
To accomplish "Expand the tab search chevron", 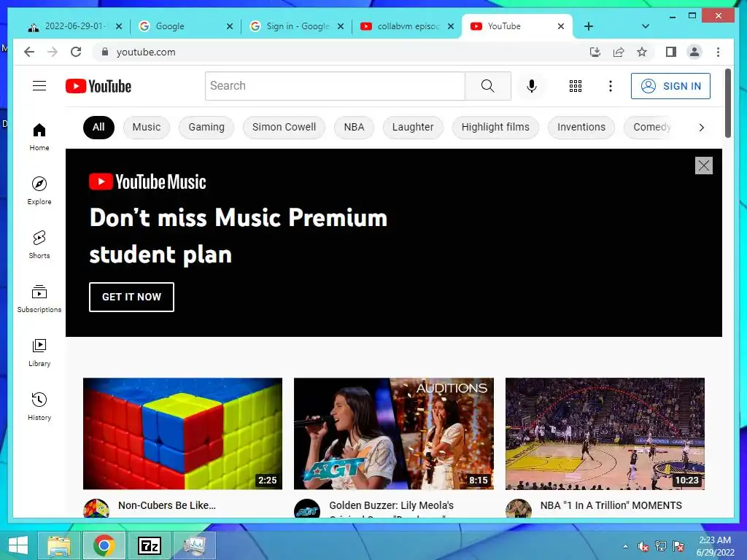I will point(645,26).
